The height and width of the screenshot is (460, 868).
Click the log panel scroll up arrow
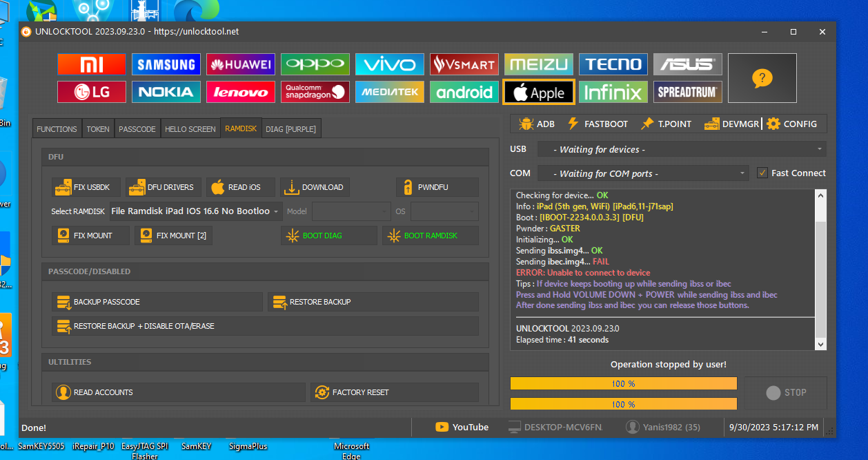pos(820,195)
